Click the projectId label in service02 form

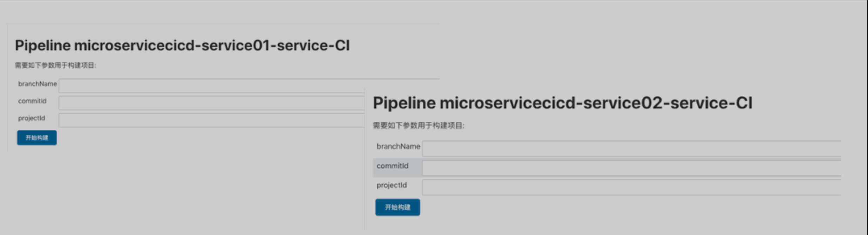pyautogui.click(x=392, y=185)
